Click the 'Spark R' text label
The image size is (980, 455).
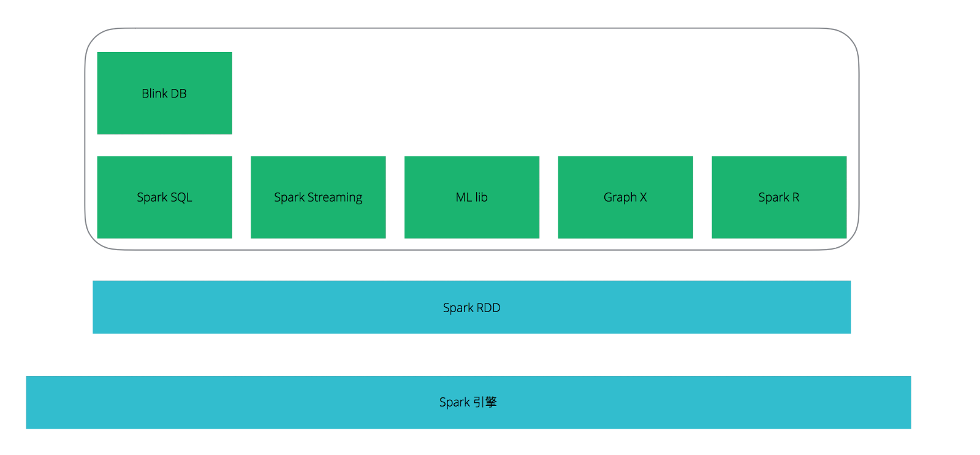779,197
